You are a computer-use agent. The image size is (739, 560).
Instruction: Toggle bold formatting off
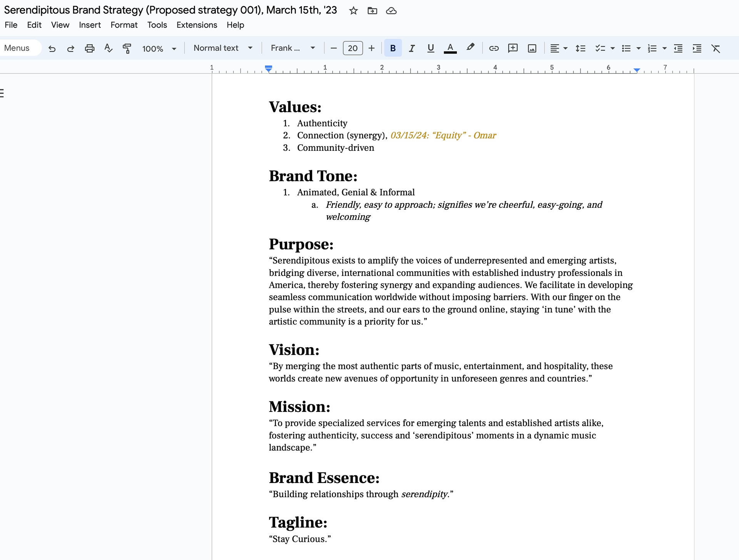[x=393, y=48]
